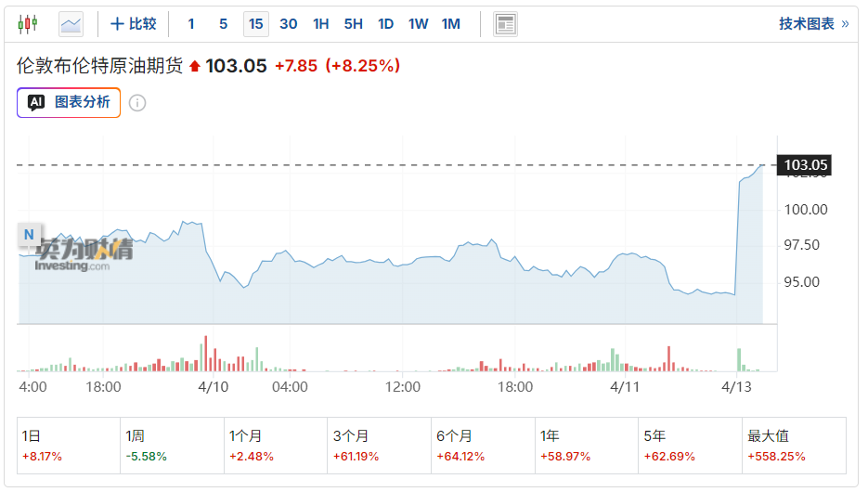Select the 1周 period tab

click(x=173, y=446)
